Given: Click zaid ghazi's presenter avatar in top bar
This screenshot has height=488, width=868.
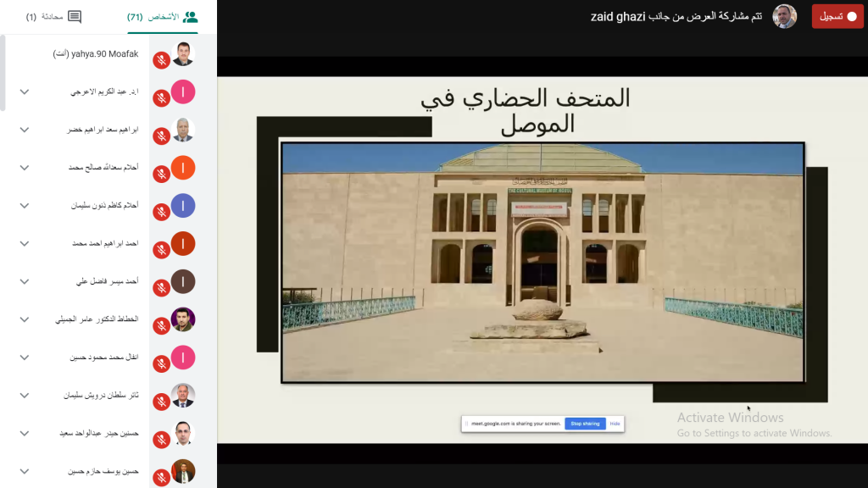Looking at the screenshot, I should pos(784,16).
